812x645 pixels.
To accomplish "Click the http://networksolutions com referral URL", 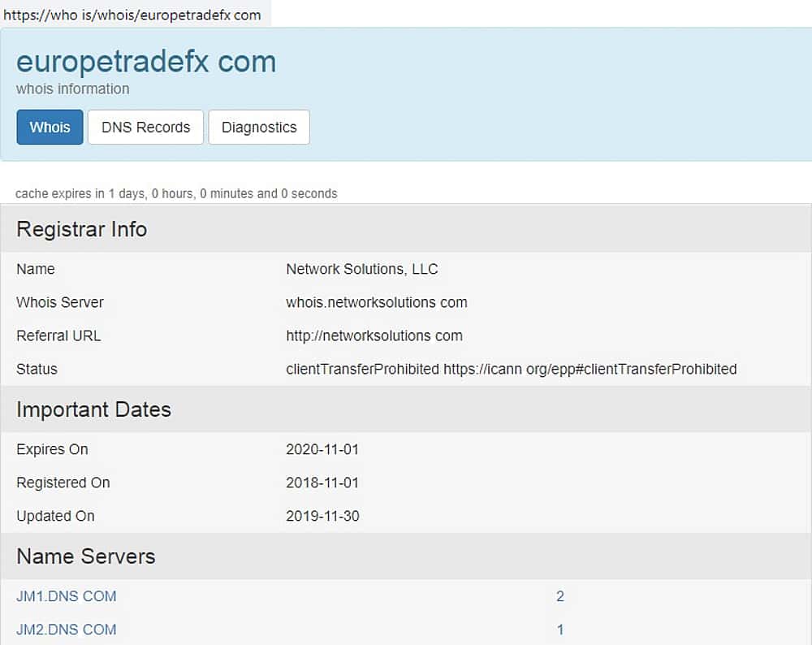I will pyautogui.click(x=374, y=335).
